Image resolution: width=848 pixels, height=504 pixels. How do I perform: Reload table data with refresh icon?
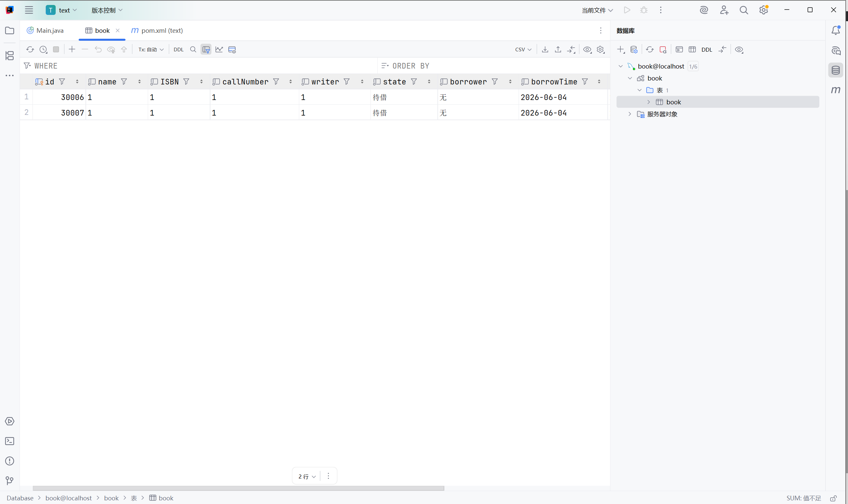click(x=30, y=50)
